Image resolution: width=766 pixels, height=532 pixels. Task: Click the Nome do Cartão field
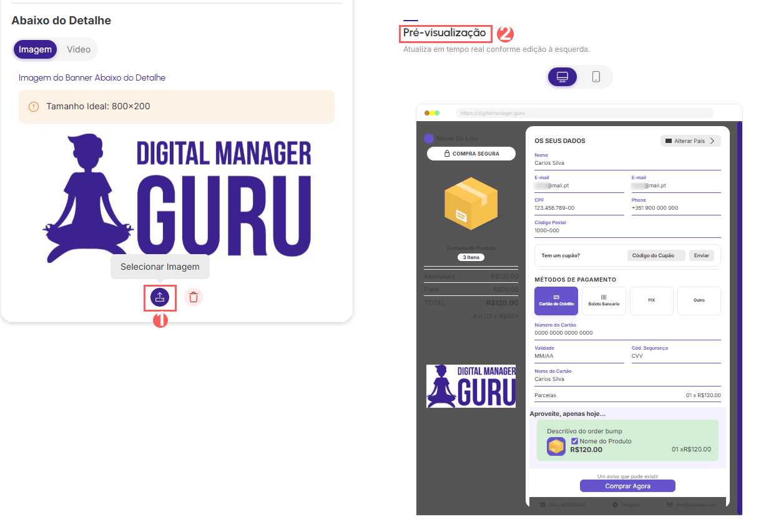coord(627,376)
